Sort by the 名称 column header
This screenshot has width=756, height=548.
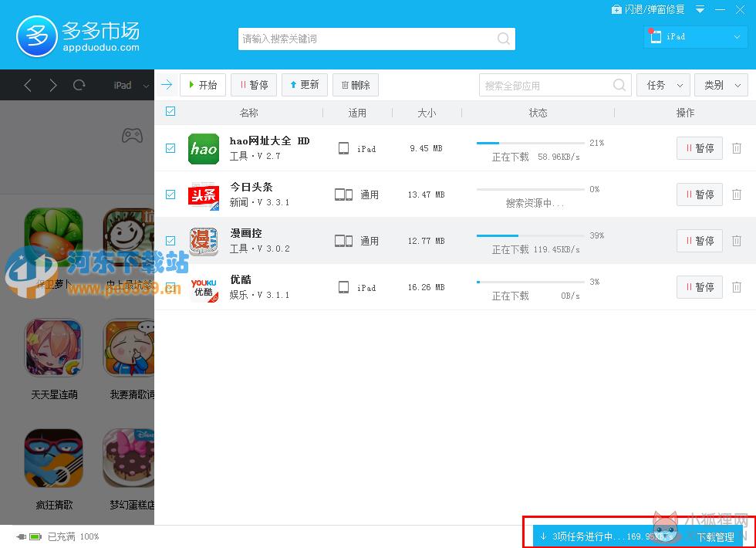click(x=248, y=113)
